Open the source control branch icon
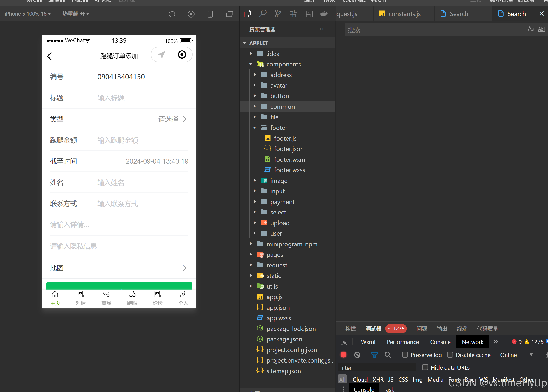548x392 pixels. tap(278, 13)
